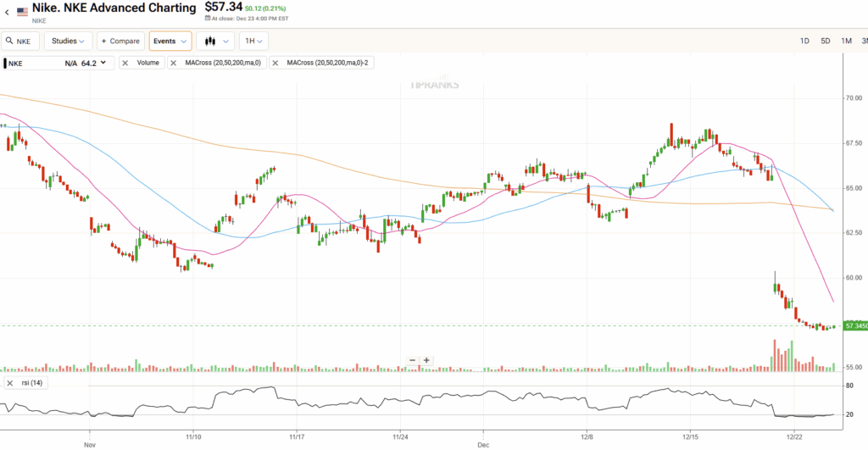Expand the NKE legend dropdown chevron
The height and width of the screenshot is (450, 868).
coord(104,63)
